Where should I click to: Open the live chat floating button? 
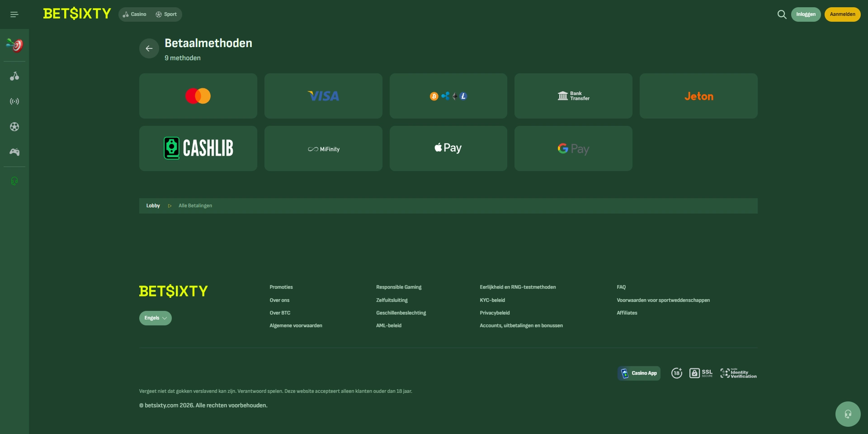[x=848, y=414]
